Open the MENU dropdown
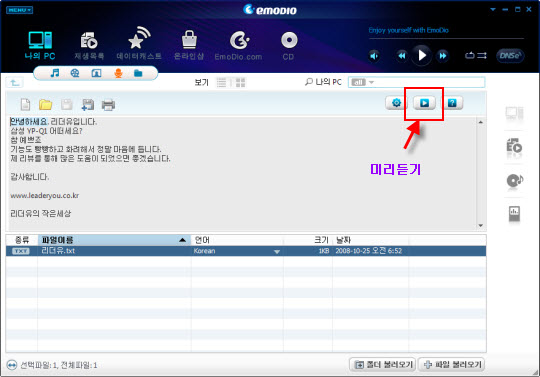 pyautogui.click(x=19, y=10)
